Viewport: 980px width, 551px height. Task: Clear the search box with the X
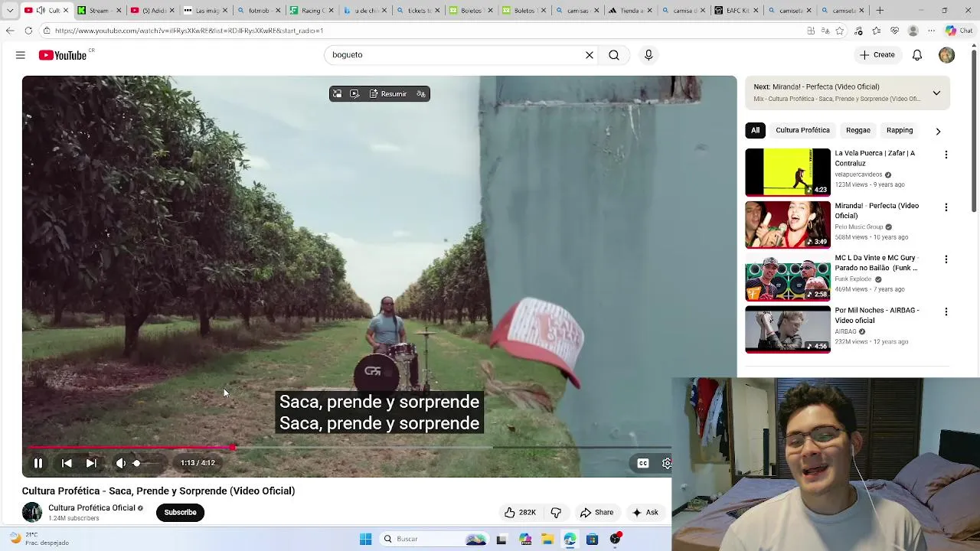[590, 55]
